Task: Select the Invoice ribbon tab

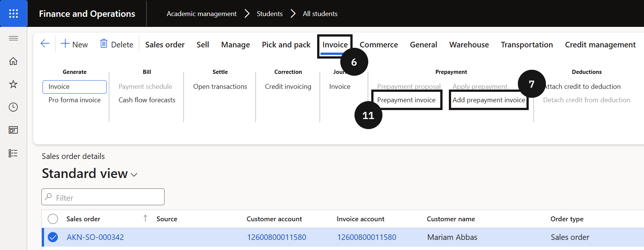Action: click(335, 45)
